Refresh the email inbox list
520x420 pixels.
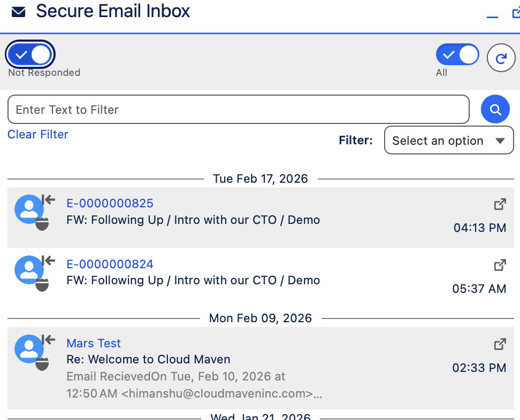point(501,58)
